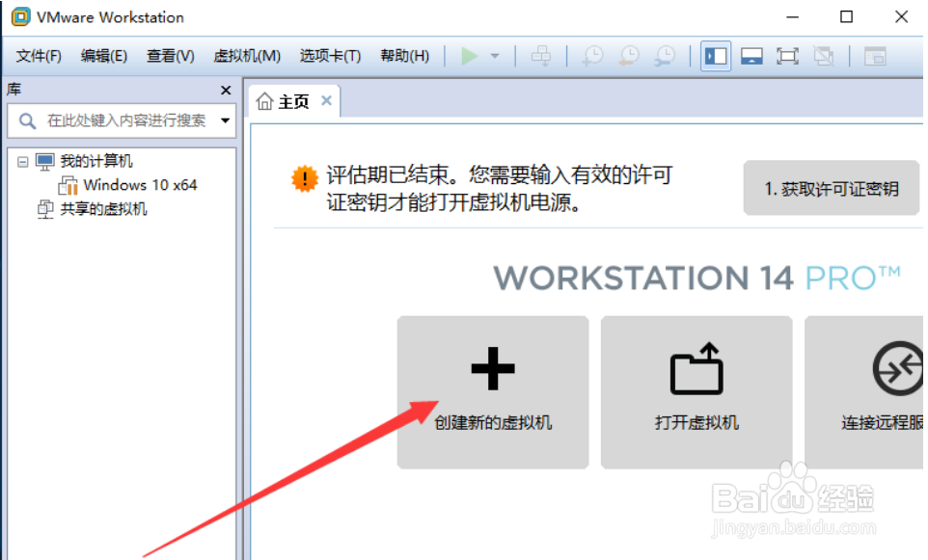
Task: Open the 虚拟机(M) menu
Action: coord(247,56)
